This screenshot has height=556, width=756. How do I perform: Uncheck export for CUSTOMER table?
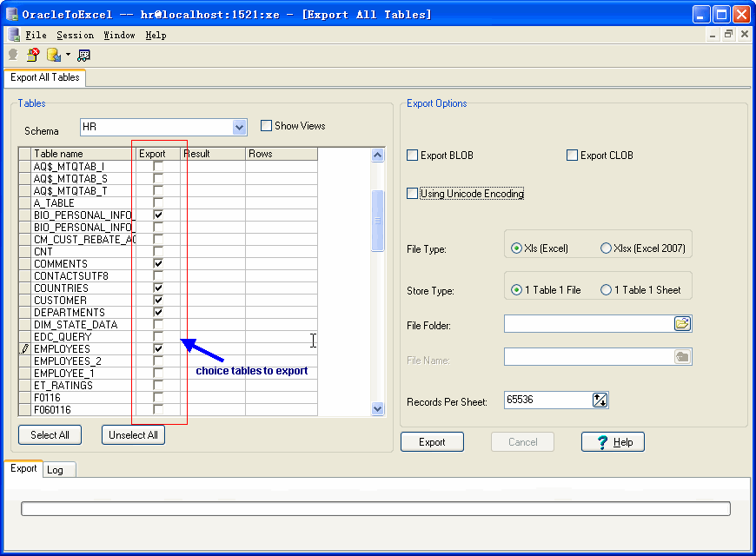(x=158, y=300)
